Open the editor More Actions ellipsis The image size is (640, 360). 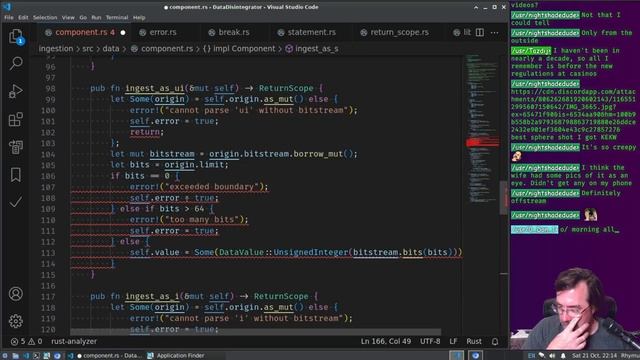point(494,32)
